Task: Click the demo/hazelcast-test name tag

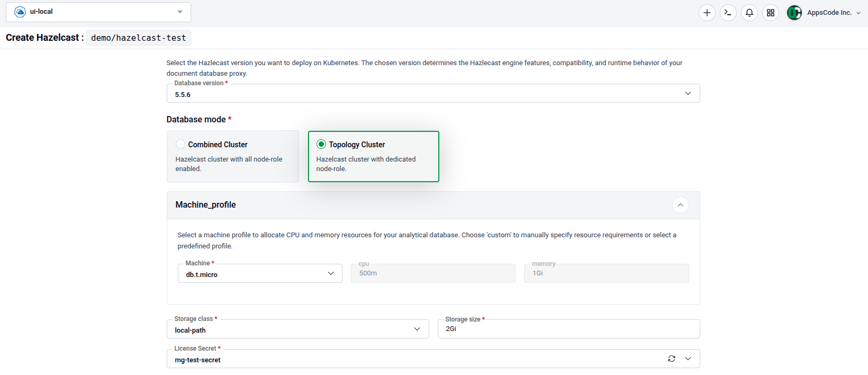Action: click(139, 38)
